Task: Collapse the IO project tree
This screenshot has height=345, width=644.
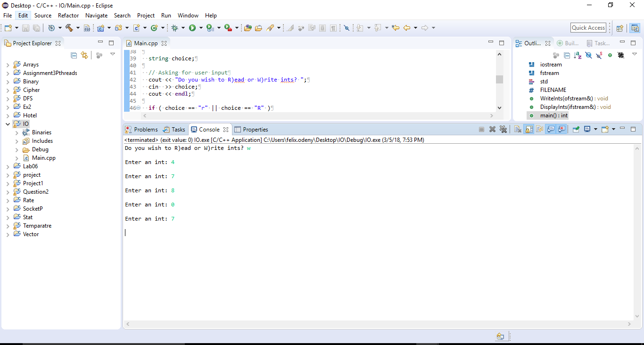Action: pyautogui.click(x=8, y=124)
